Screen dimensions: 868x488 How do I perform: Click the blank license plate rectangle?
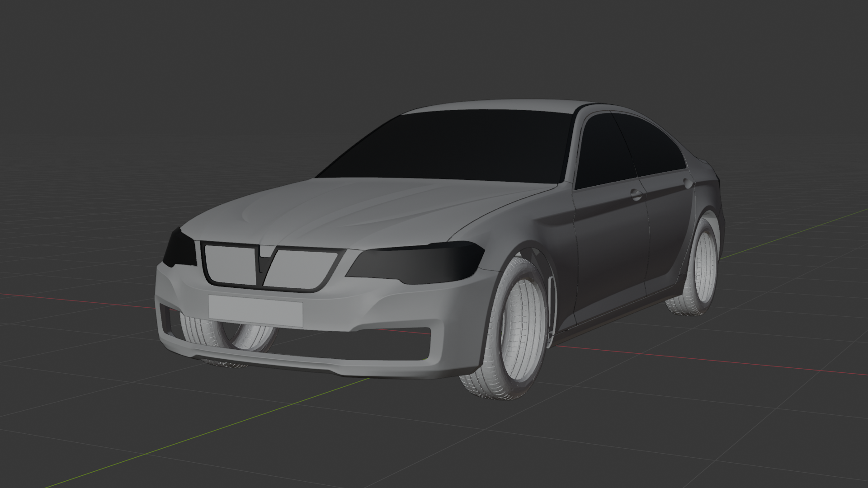(x=255, y=310)
